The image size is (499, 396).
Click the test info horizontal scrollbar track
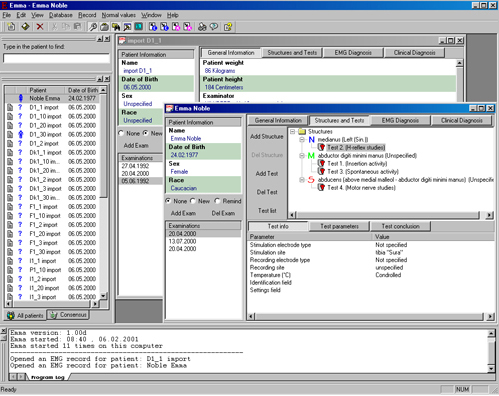[x=369, y=316]
